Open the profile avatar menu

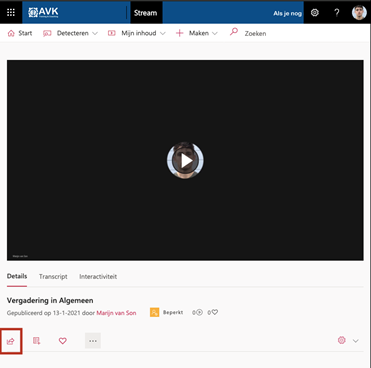click(359, 13)
